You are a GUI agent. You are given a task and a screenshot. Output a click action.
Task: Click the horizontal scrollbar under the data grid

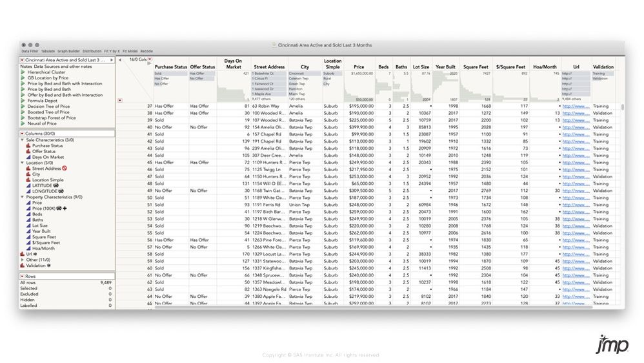click(373, 307)
